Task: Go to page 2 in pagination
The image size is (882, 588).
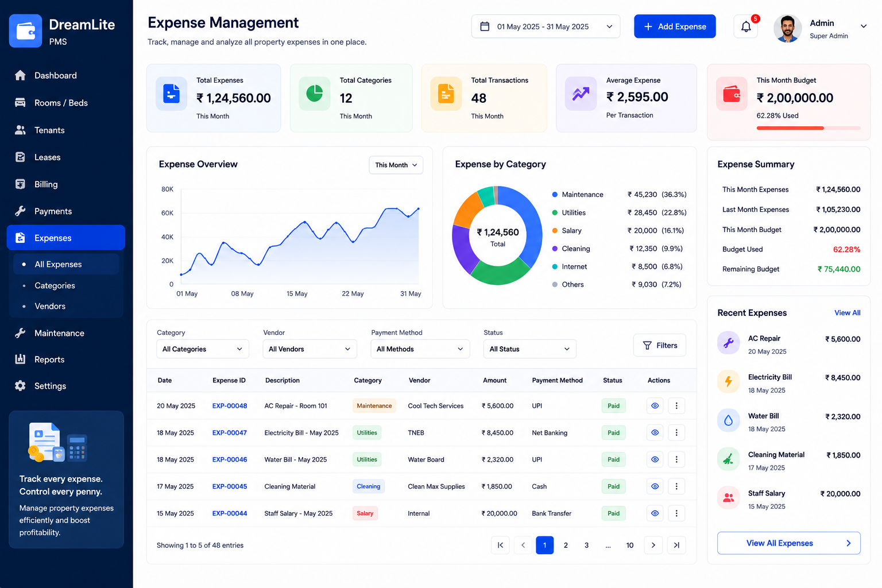Action: (x=566, y=546)
